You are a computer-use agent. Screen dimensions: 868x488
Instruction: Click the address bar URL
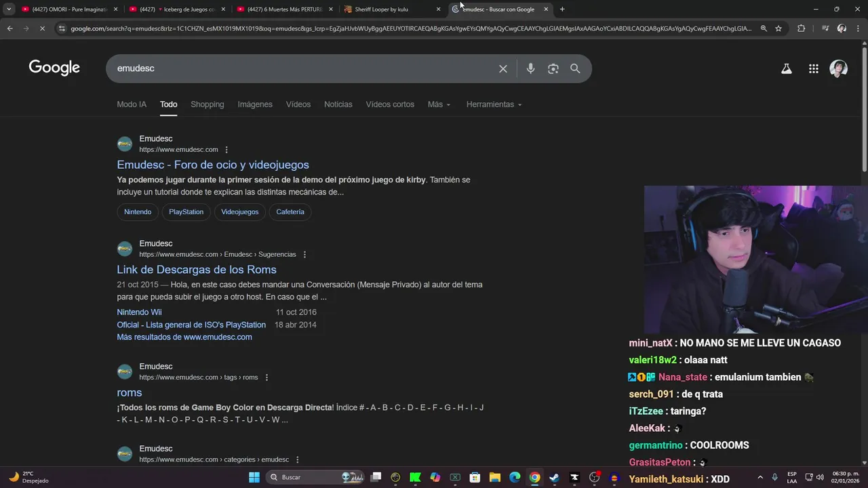[x=411, y=28]
